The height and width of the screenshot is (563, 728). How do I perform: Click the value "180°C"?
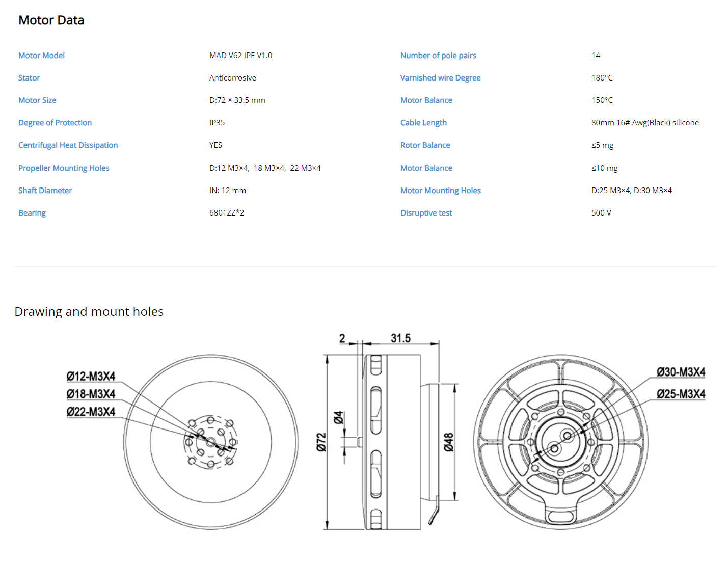click(602, 78)
